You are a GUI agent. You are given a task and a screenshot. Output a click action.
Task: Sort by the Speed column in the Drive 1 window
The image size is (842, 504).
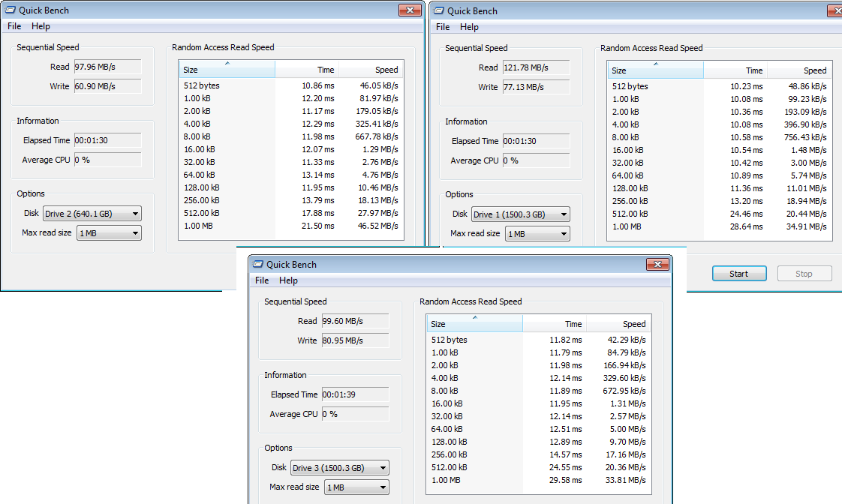pos(799,70)
